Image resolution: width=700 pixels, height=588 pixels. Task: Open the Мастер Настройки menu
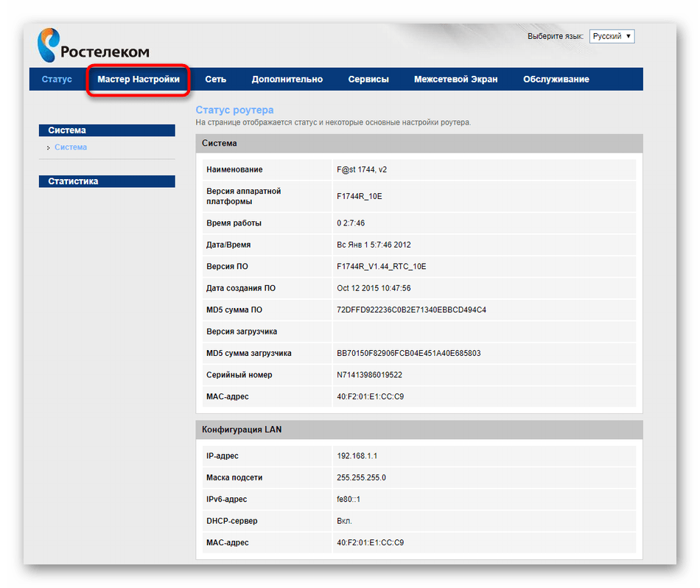[139, 80]
